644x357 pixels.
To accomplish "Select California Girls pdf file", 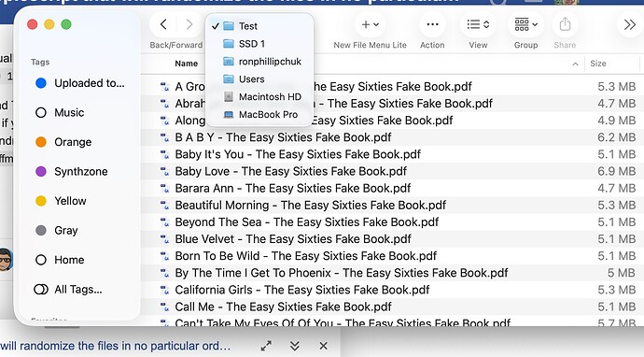I will (302, 290).
